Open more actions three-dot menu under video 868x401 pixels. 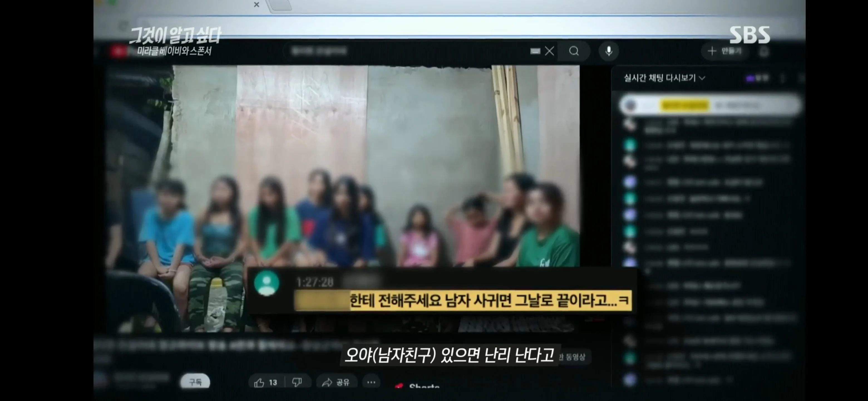(x=371, y=382)
